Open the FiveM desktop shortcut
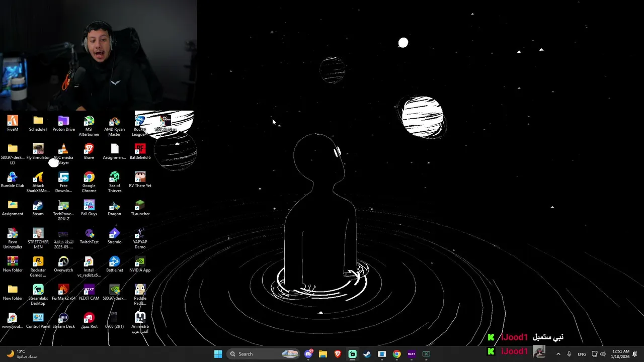 tap(13, 123)
